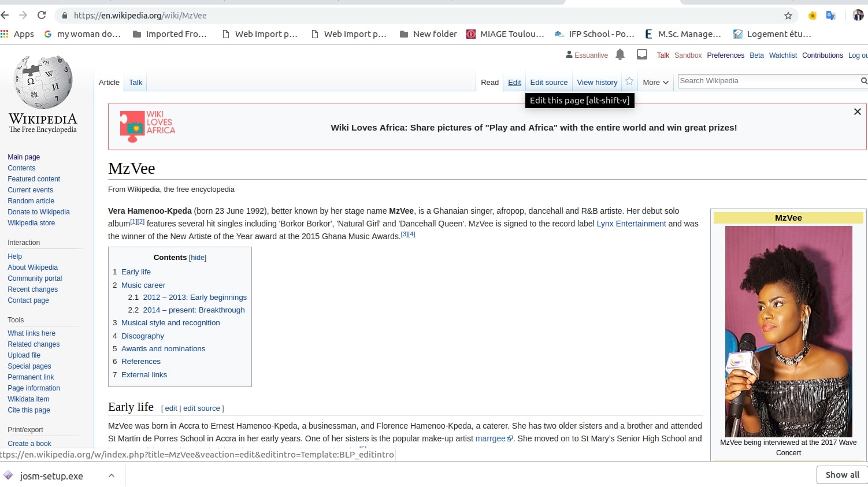Click 'edit source' beside Early life heading
Screen dimensions: 868x487
202,408
